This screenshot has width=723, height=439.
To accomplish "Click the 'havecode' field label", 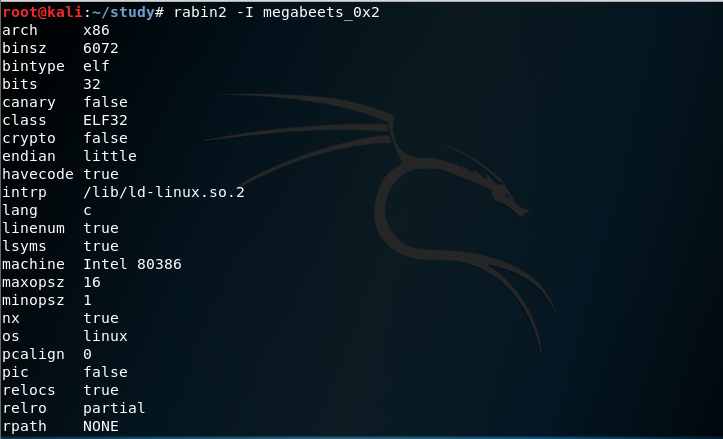I will tap(38, 174).
